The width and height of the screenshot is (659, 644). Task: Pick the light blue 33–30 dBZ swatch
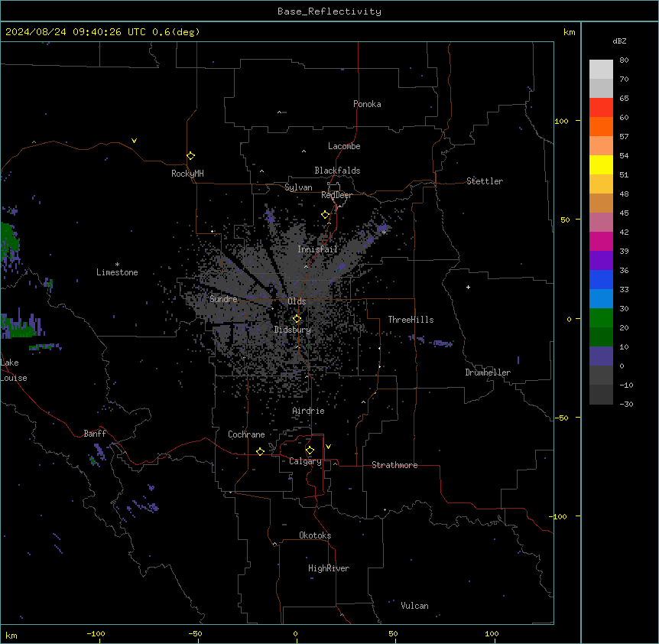pos(601,299)
